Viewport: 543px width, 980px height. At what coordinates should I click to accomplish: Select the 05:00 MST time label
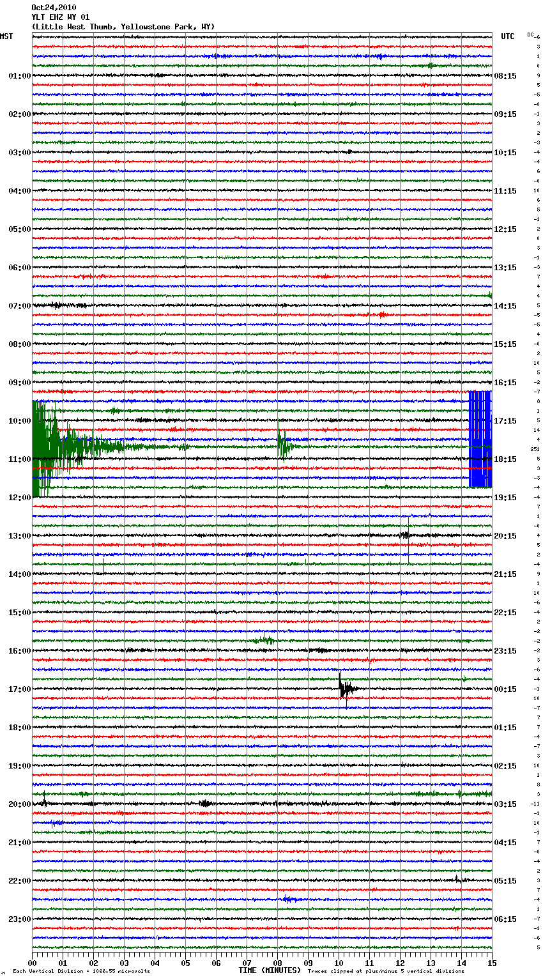pos(20,229)
